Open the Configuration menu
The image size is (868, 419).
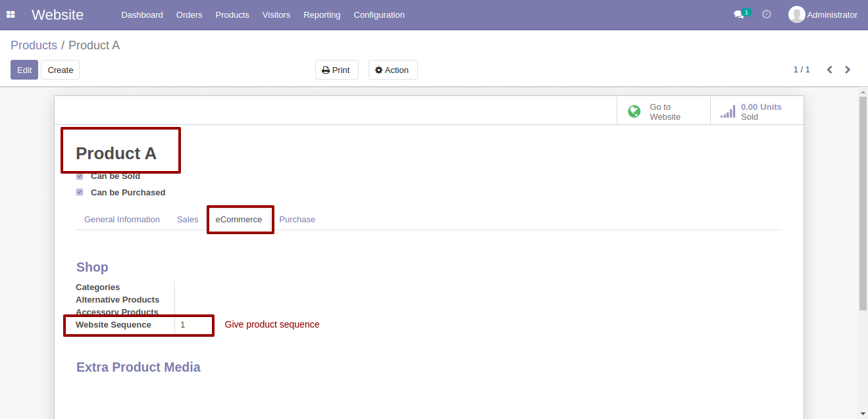379,14
